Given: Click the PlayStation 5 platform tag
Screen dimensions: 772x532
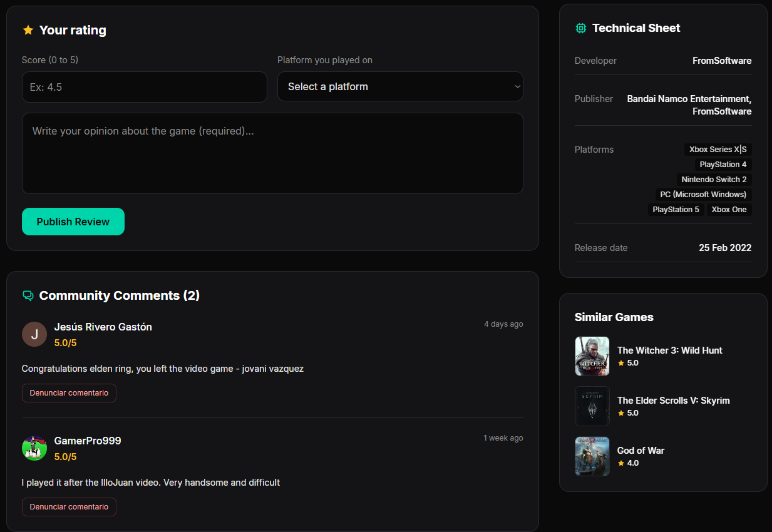Looking at the screenshot, I should coord(676,210).
